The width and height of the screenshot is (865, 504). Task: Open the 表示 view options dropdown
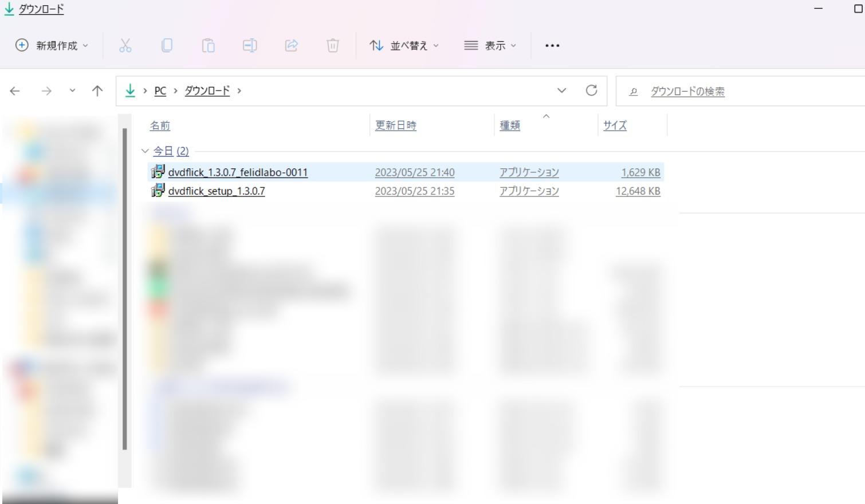(x=490, y=45)
